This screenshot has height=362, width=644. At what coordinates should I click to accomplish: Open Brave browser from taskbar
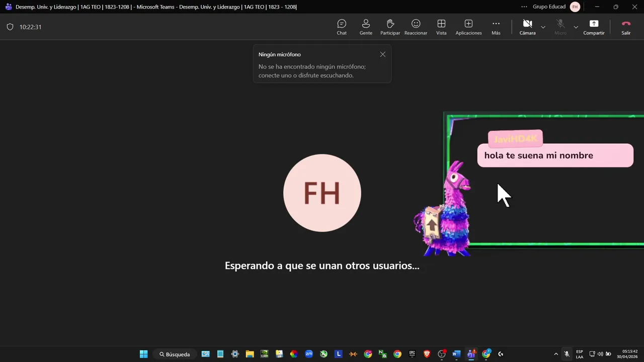427,354
